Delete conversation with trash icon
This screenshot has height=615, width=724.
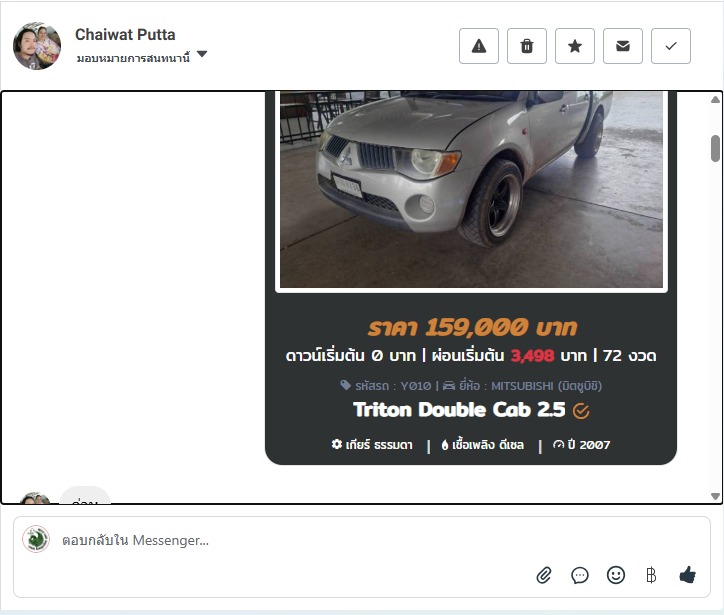coord(527,46)
